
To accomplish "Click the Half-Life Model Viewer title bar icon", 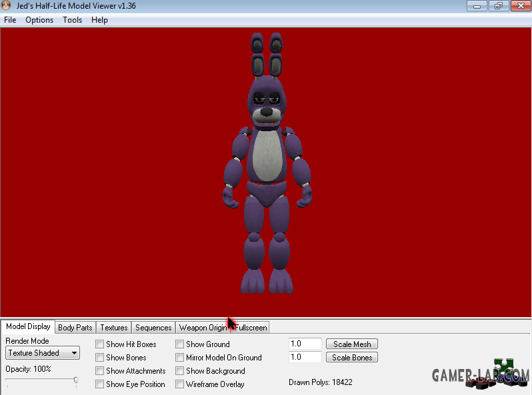I will [x=6, y=5].
